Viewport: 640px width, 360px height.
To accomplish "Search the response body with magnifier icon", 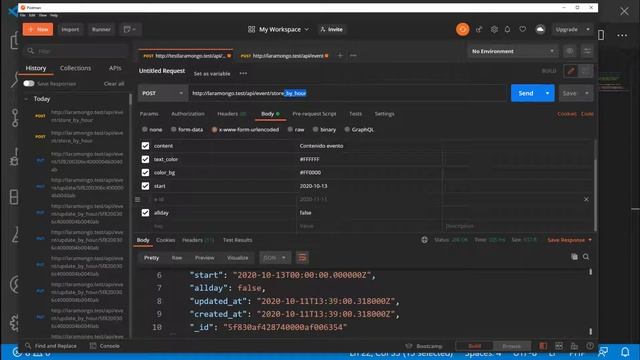I will point(586,257).
